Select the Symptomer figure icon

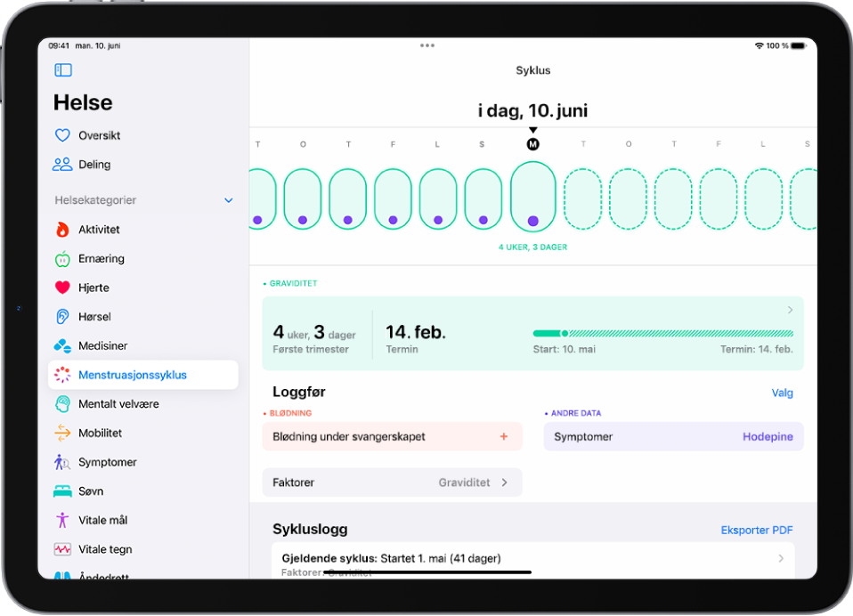point(62,462)
